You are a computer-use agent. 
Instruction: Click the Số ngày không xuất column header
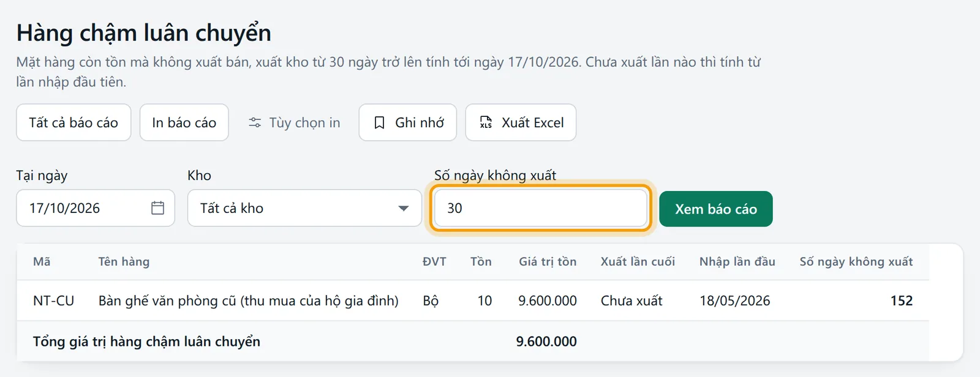[856, 261]
